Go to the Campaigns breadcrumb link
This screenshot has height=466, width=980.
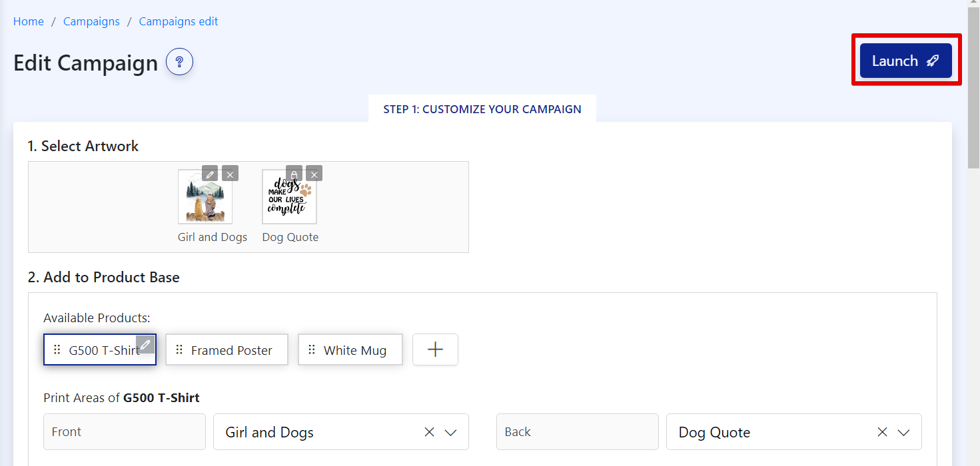pos(91,21)
